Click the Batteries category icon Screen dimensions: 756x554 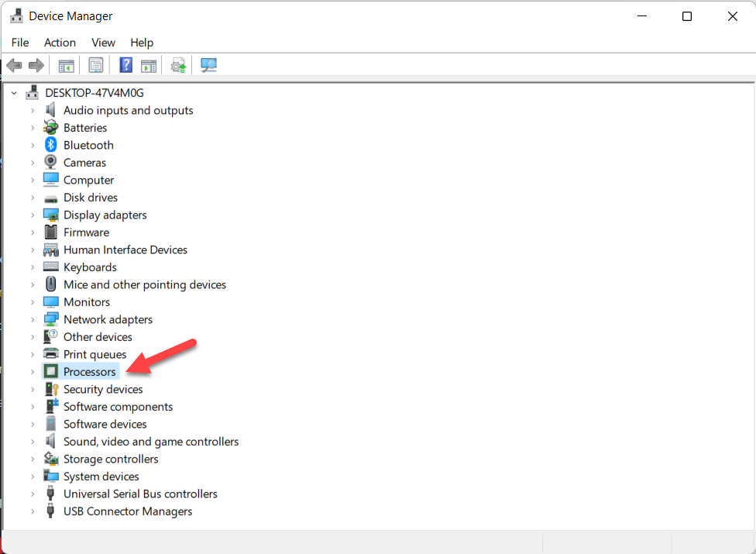click(x=51, y=128)
